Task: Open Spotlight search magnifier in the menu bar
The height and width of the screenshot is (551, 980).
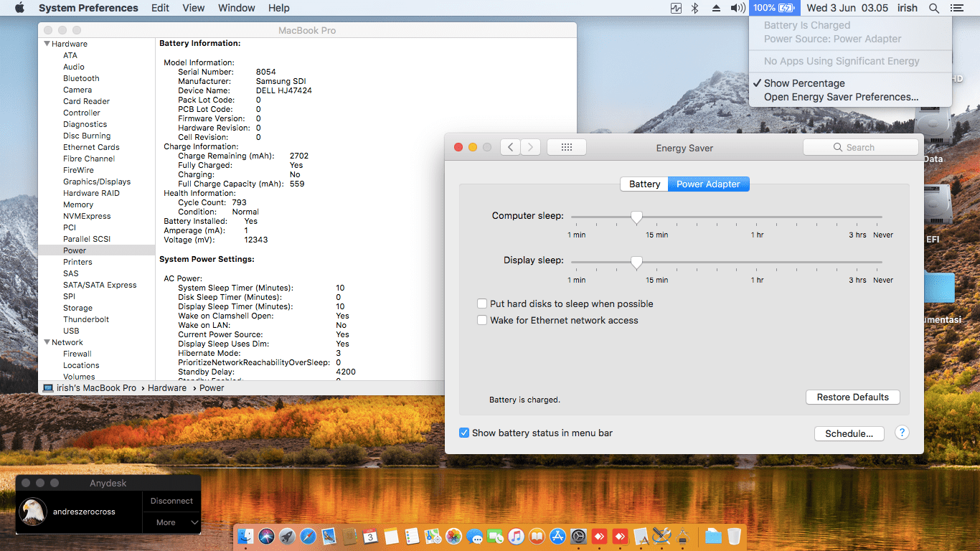Action: click(933, 8)
